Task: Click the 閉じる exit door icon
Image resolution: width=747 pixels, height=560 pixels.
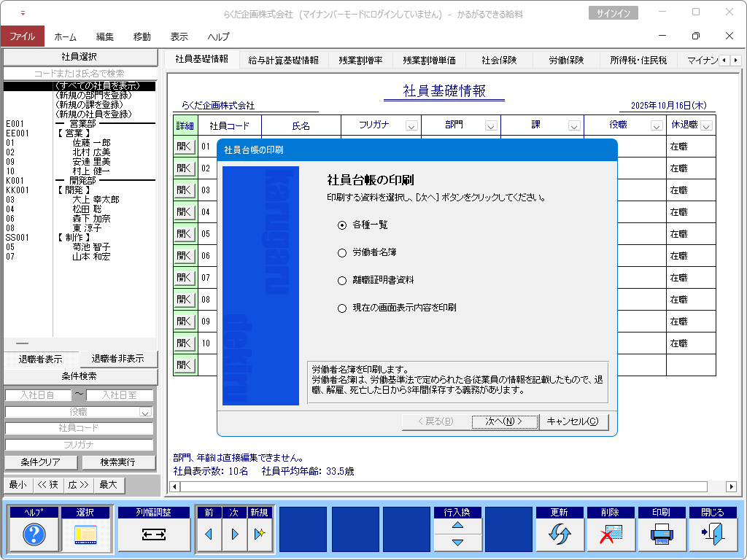Action: (712, 535)
